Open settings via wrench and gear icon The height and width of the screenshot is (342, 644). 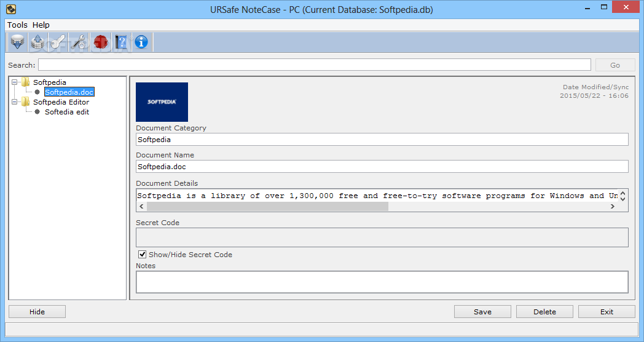(x=79, y=42)
